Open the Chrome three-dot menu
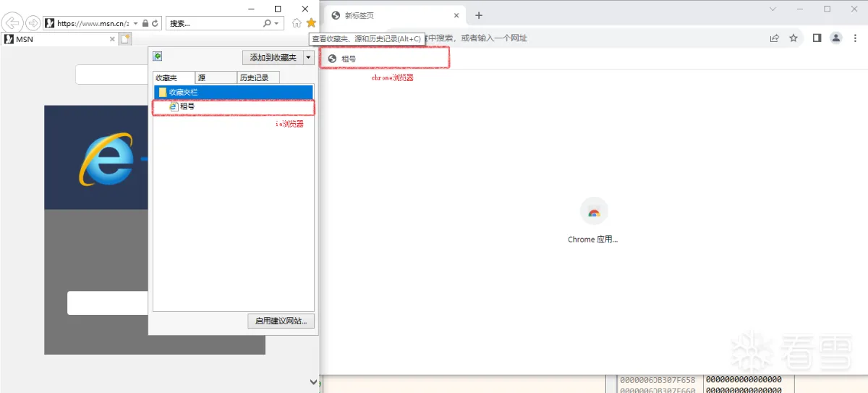 [854, 38]
